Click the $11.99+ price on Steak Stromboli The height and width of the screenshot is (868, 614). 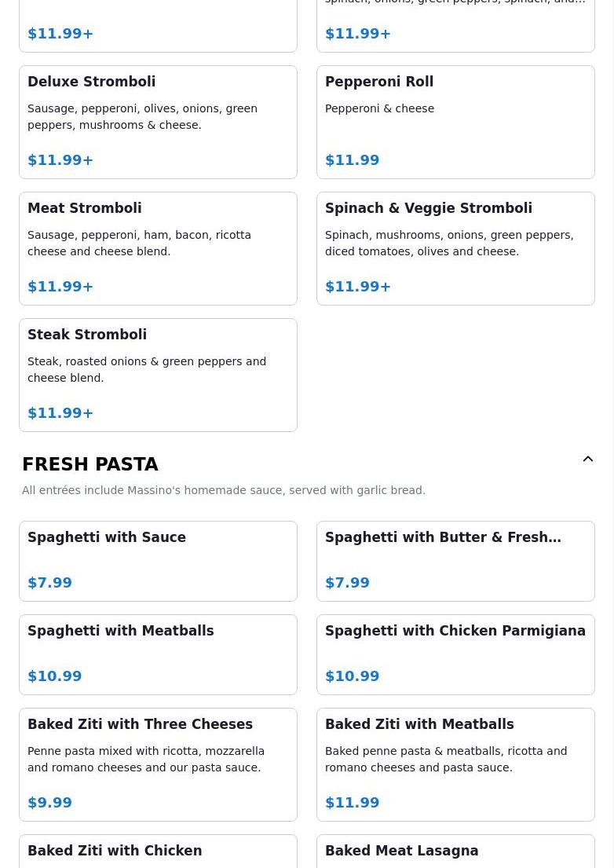60,413
